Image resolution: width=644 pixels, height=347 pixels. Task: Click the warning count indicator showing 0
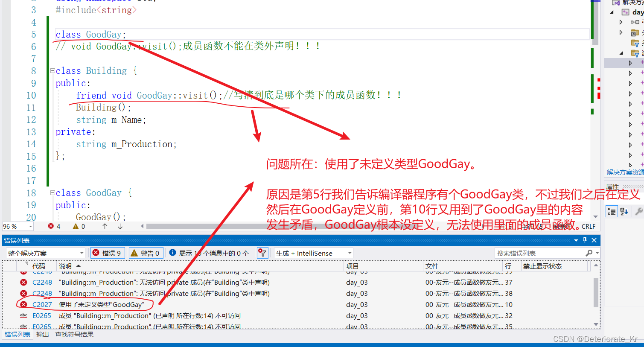click(x=79, y=226)
